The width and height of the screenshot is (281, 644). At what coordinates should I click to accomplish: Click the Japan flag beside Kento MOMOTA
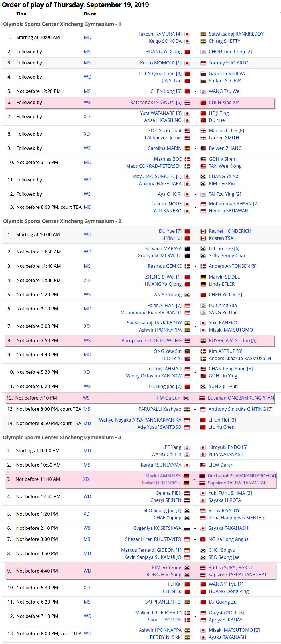pyautogui.click(x=187, y=63)
